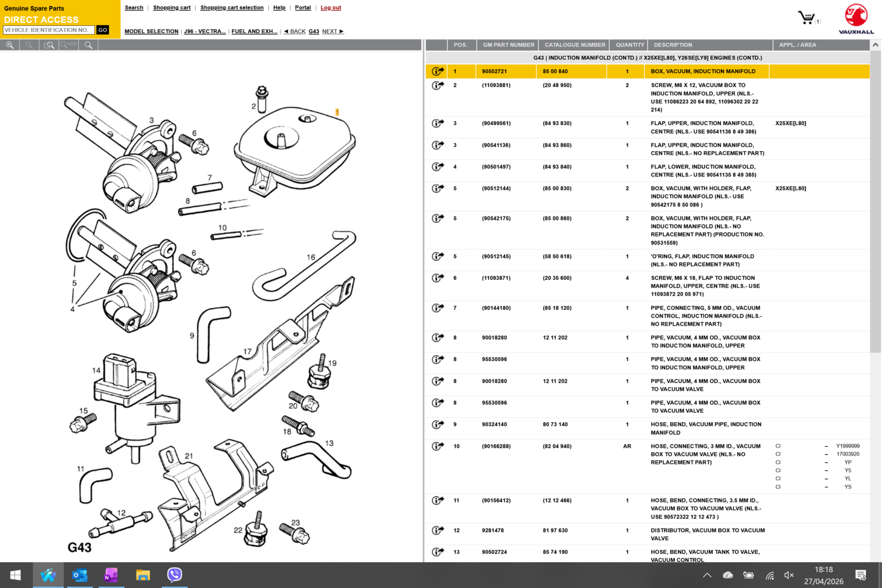Click 'BOX, VACUUM, INDUCTION MANIFOLD' description
This screenshot has width=882, height=588.
703,72
